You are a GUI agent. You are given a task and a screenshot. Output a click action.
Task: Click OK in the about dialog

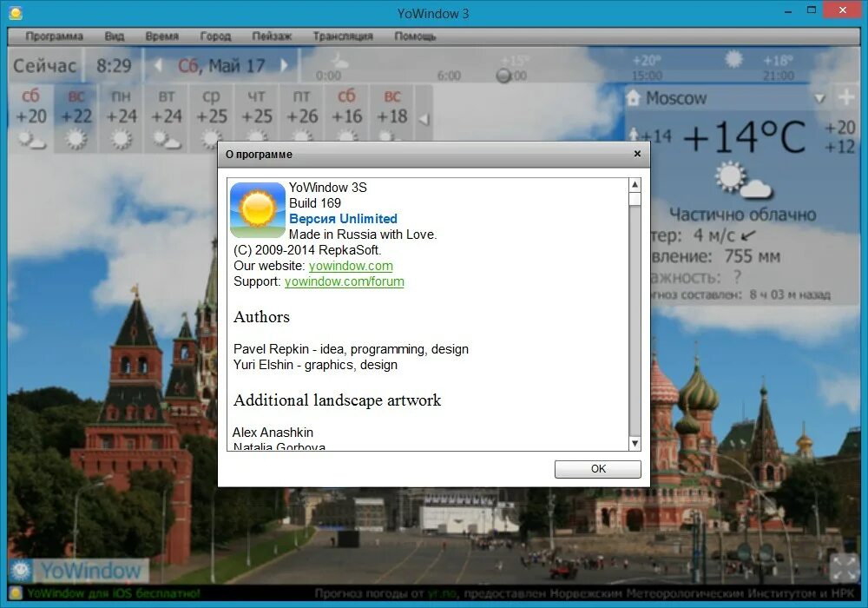(x=598, y=469)
